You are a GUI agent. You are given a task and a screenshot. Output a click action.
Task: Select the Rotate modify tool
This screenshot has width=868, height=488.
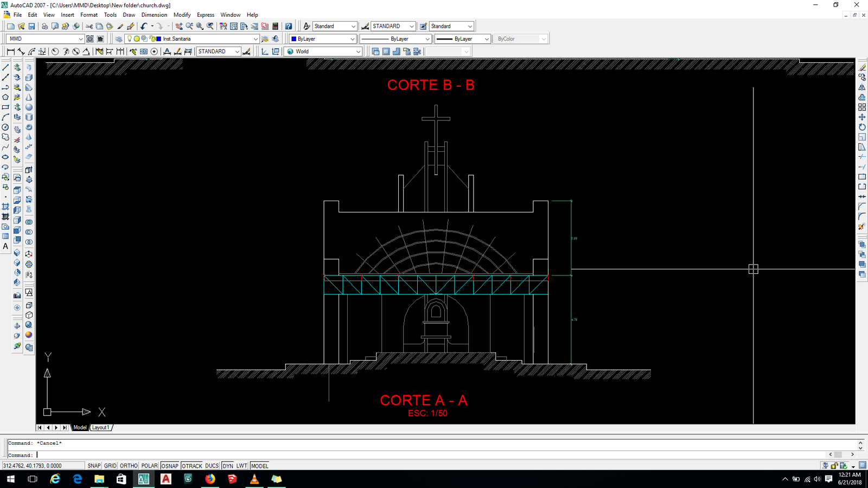tap(862, 127)
